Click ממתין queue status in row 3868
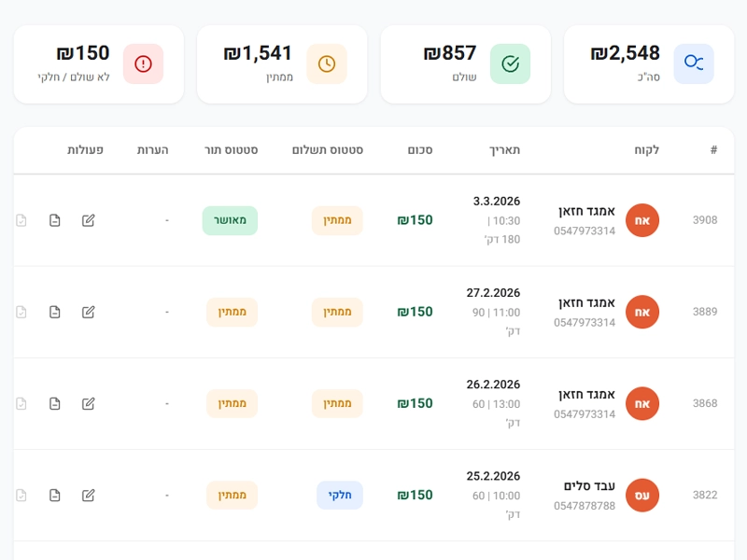747x560 pixels. point(232,403)
